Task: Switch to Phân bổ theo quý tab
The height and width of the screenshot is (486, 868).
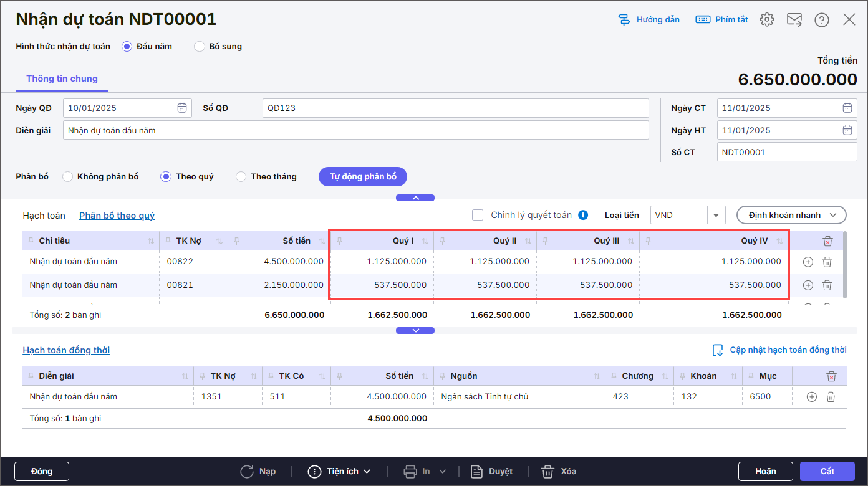Action: tap(117, 216)
